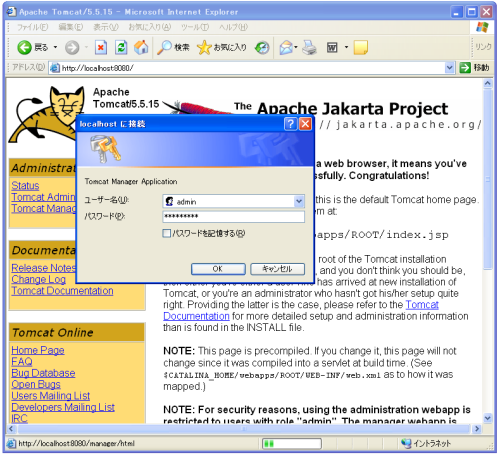
Task: Confirm login with the OK button
Action: (x=218, y=269)
